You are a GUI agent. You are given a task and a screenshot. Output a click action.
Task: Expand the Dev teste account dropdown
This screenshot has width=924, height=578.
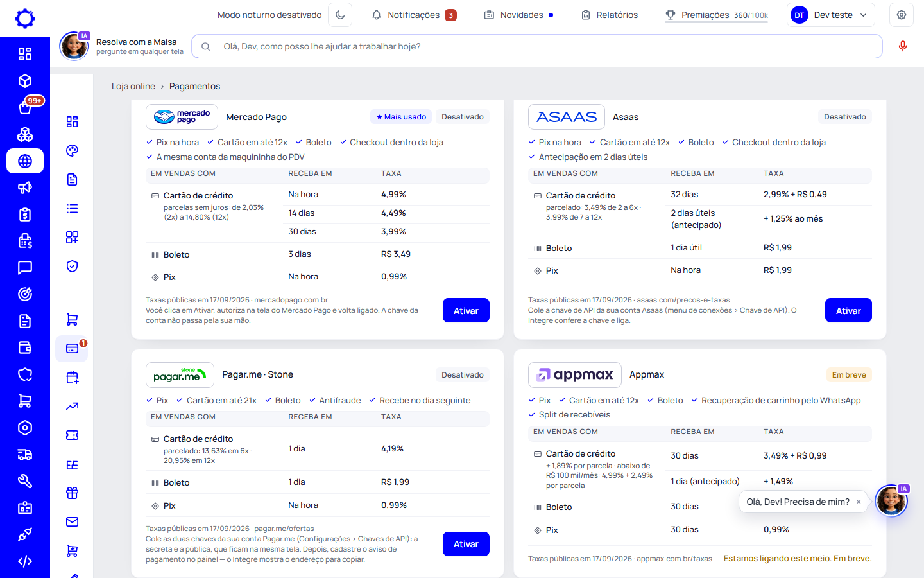coord(831,15)
